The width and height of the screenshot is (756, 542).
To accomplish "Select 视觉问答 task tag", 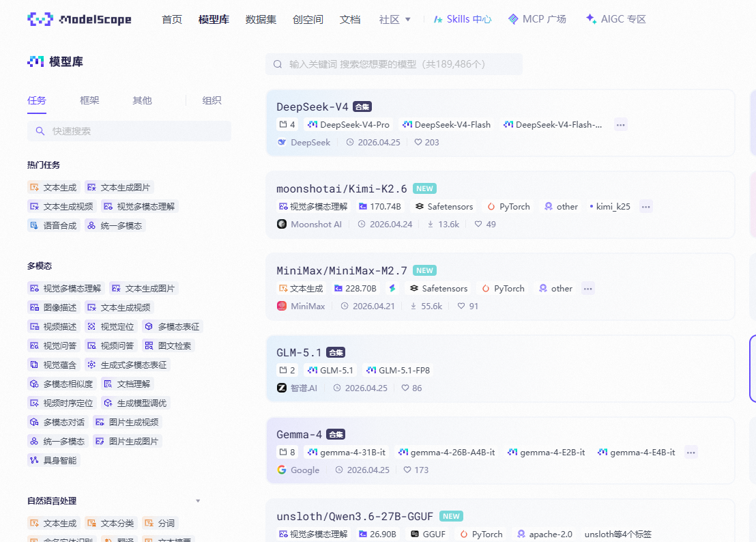I will (53, 345).
